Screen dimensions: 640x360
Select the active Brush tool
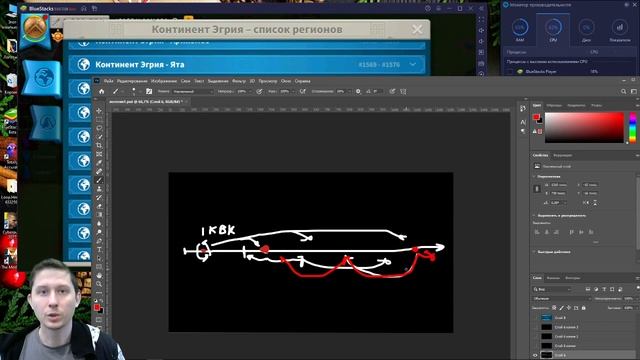tap(99, 180)
